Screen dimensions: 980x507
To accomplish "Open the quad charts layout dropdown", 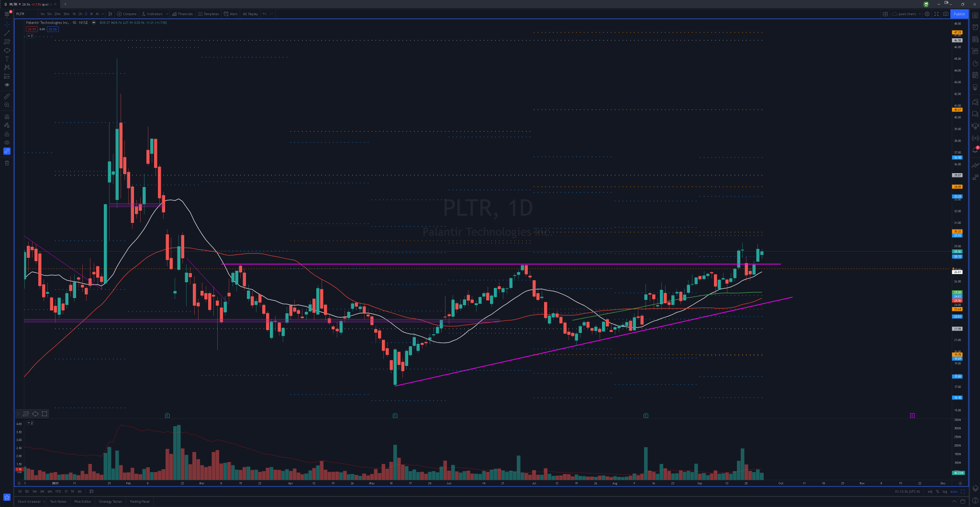I will [907, 14].
